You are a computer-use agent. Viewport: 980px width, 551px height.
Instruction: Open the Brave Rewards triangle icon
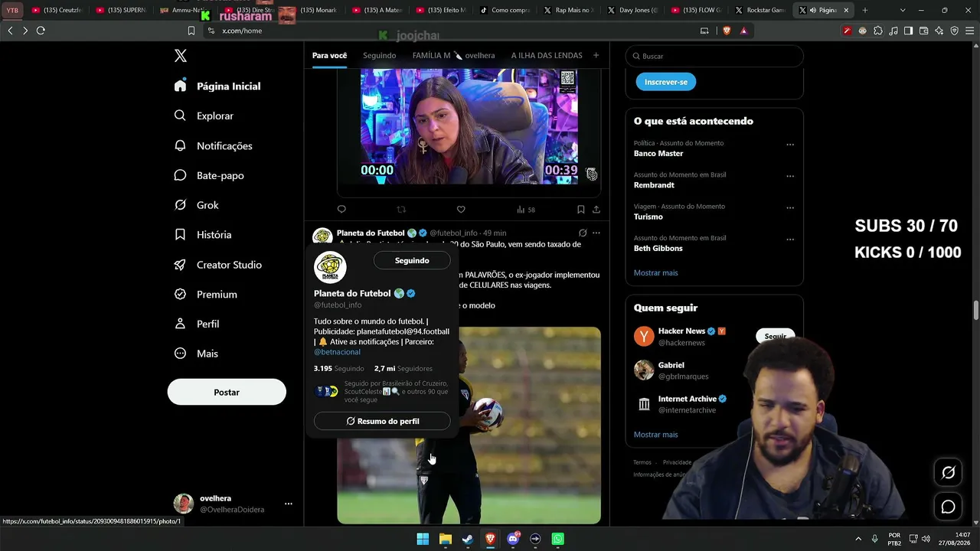(x=743, y=31)
